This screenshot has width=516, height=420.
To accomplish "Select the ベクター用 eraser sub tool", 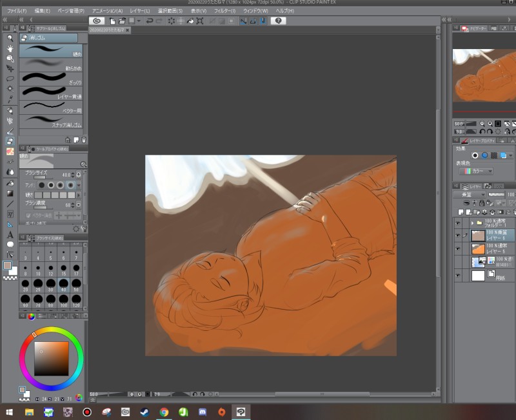I will [51, 107].
